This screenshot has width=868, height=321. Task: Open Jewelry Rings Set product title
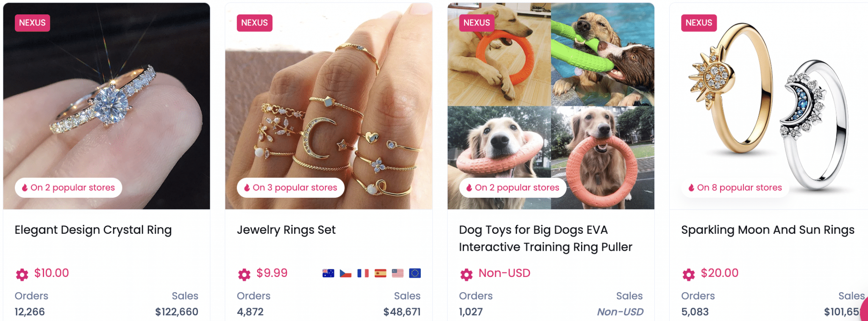click(x=286, y=230)
